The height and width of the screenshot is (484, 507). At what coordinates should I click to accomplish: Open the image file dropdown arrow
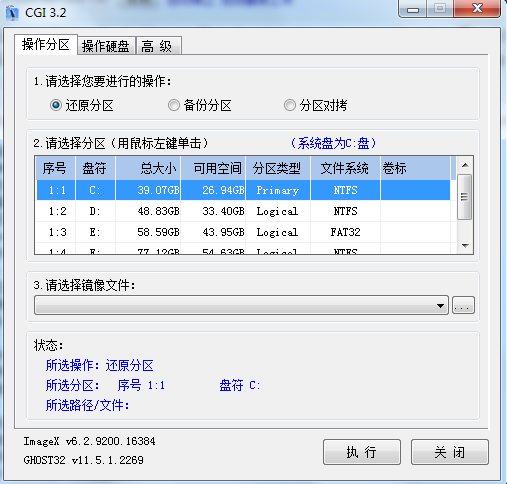[440, 305]
